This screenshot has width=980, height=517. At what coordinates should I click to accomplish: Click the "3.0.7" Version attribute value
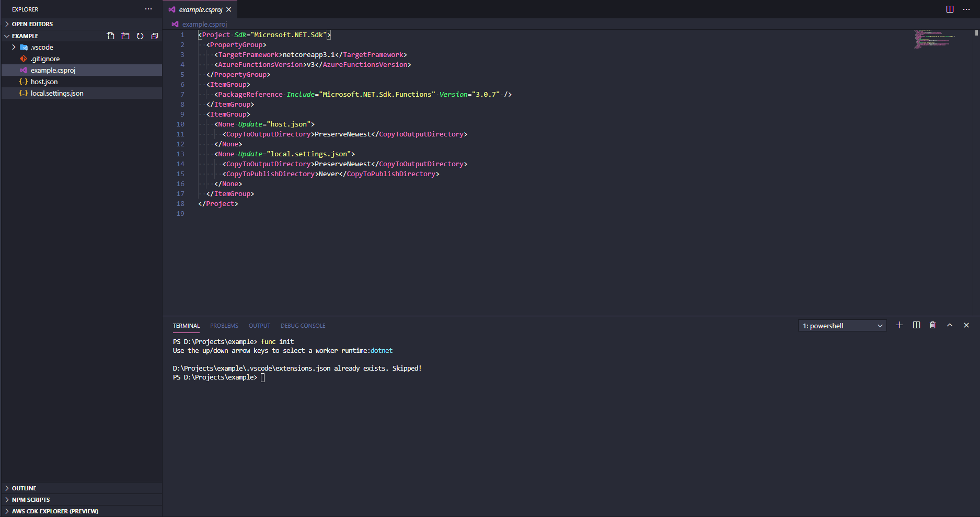pyautogui.click(x=486, y=95)
